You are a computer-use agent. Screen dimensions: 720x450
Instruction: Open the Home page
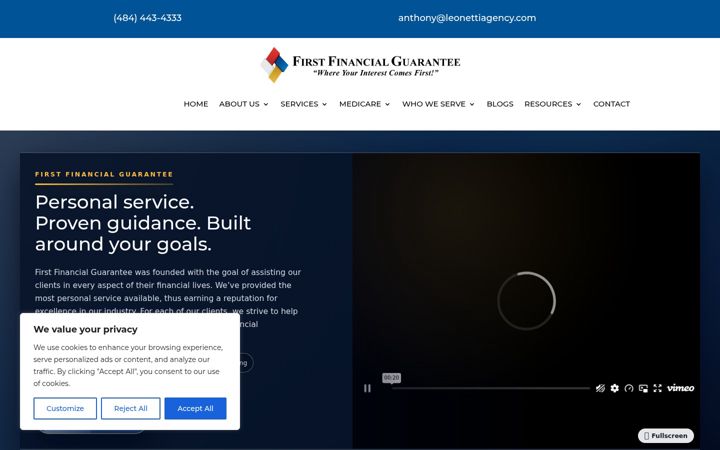196,104
